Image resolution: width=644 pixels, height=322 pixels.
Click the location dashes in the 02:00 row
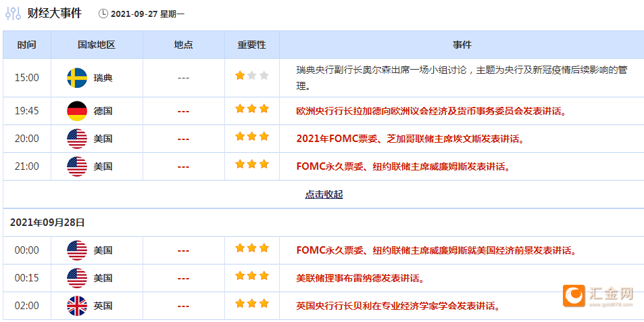183,306
